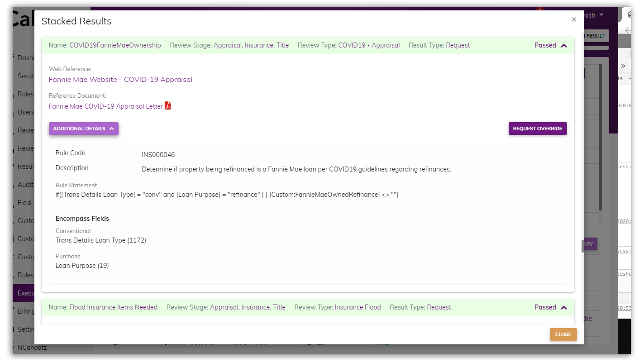Open Fannie Mae Website COVID-19 Appraisal link
Screen dimensions: 644x362
coord(120,79)
